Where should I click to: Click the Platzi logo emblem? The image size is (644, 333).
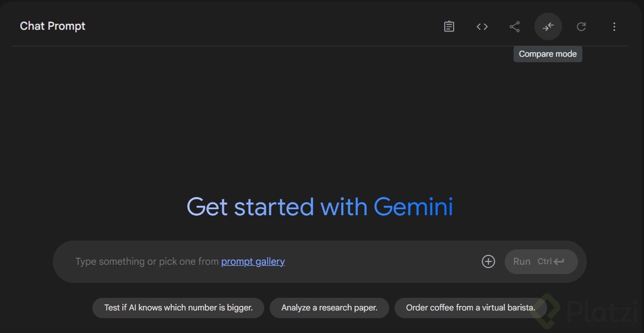[x=547, y=310]
